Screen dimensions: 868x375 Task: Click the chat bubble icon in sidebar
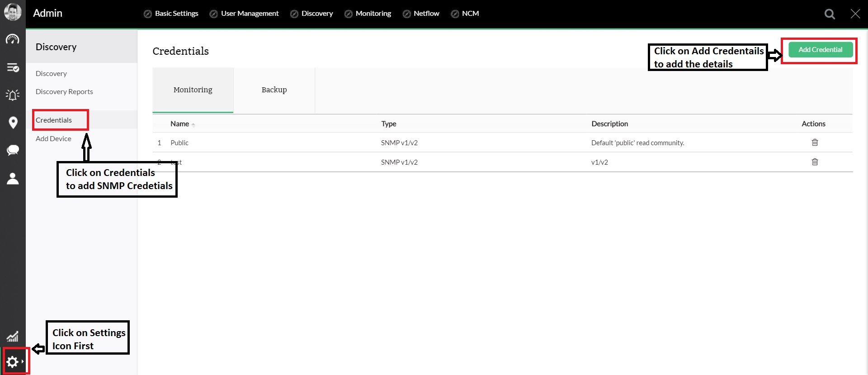(13, 150)
